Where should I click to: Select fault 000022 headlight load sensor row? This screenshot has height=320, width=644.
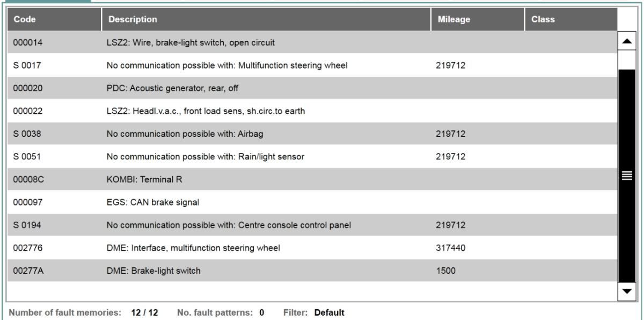point(313,111)
